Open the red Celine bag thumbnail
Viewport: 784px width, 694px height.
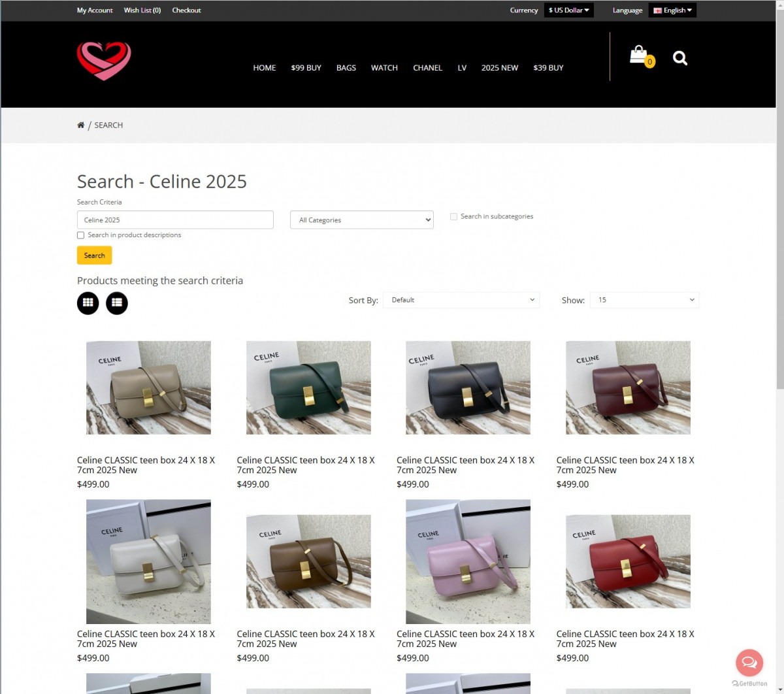[x=628, y=561]
